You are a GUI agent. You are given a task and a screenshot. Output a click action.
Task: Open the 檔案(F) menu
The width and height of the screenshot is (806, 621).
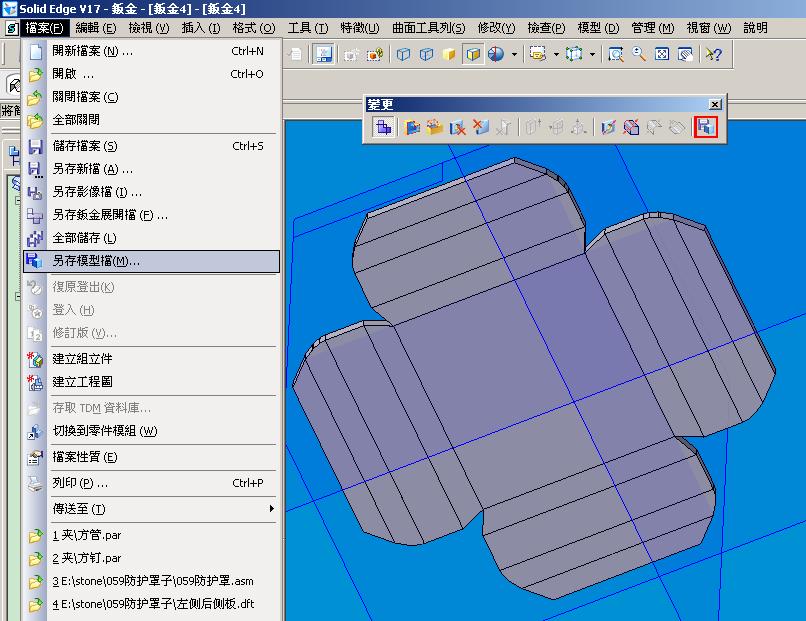tap(44, 28)
